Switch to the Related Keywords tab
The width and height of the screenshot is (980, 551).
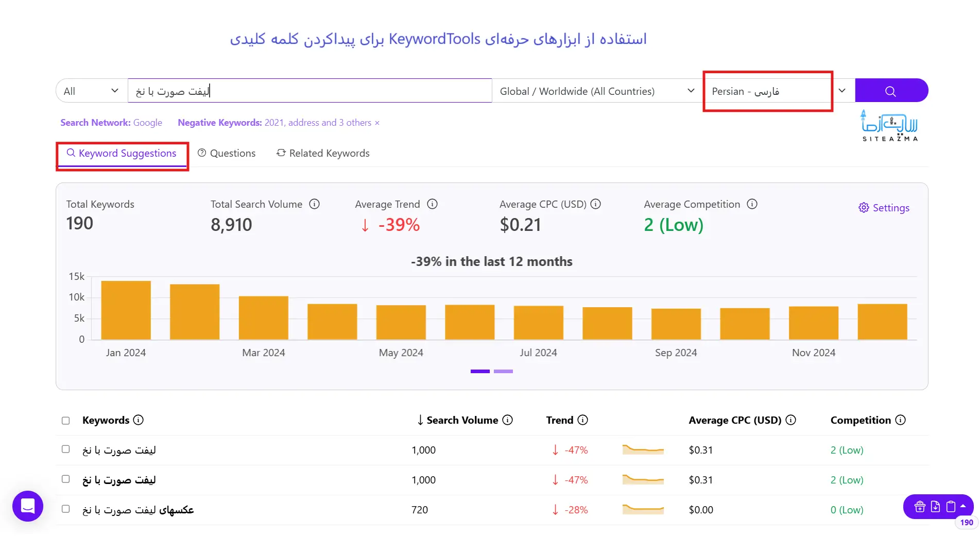click(323, 154)
